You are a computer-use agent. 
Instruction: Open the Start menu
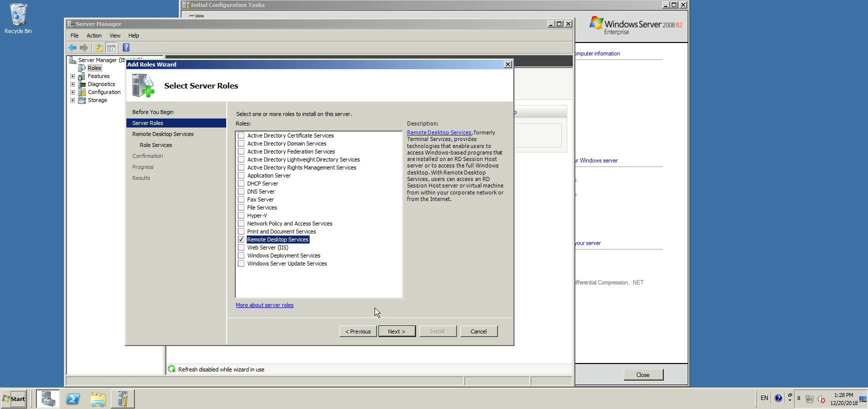click(14, 399)
